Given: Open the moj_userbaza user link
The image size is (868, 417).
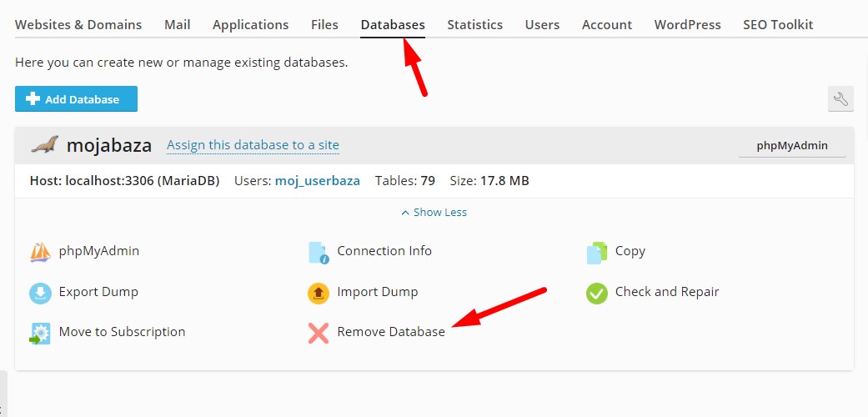Looking at the screenshot, I should (318, 180).
